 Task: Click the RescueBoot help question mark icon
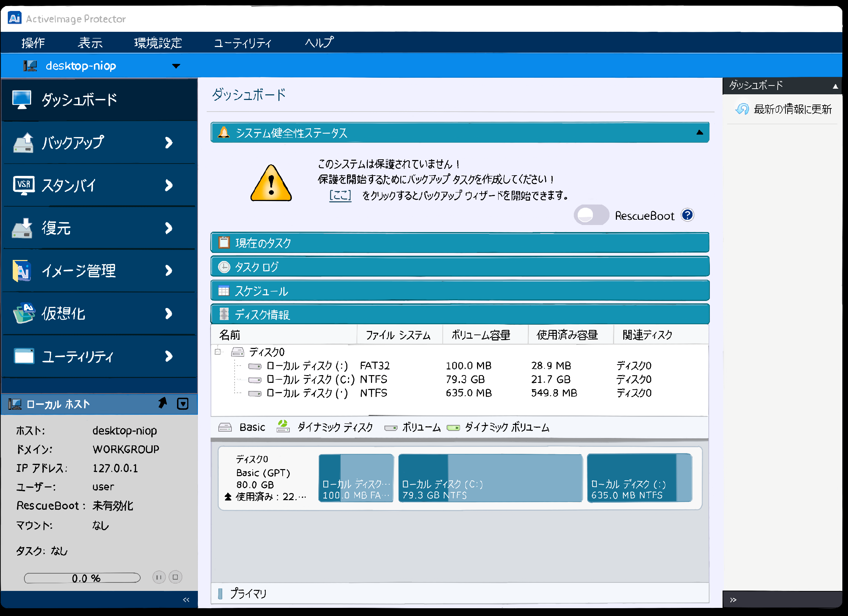pyautogui.click(x=687, y=215)
